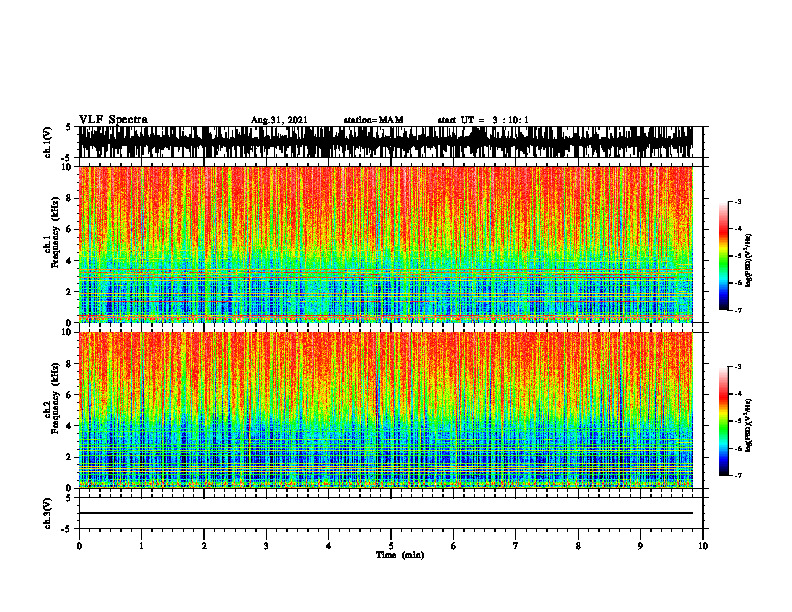This screenshot has height=612, width=792.
Task: Click time-axis tick label "6"
Action: (454, 546)
